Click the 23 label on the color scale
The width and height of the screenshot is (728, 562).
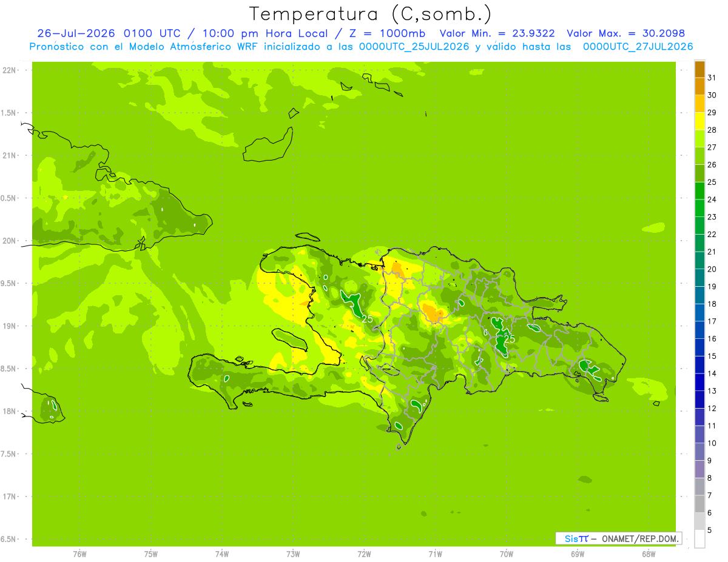point(712,217)
